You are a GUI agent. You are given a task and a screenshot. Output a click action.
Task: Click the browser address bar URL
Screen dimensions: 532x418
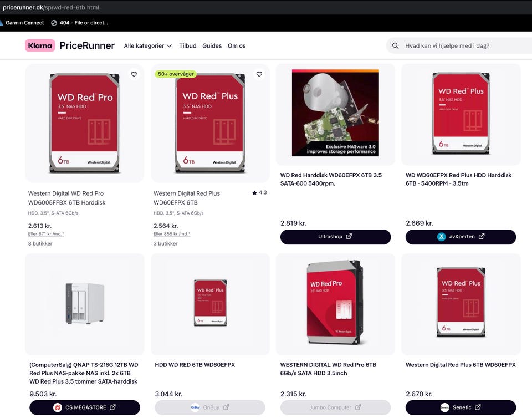(x=51, y=7)
